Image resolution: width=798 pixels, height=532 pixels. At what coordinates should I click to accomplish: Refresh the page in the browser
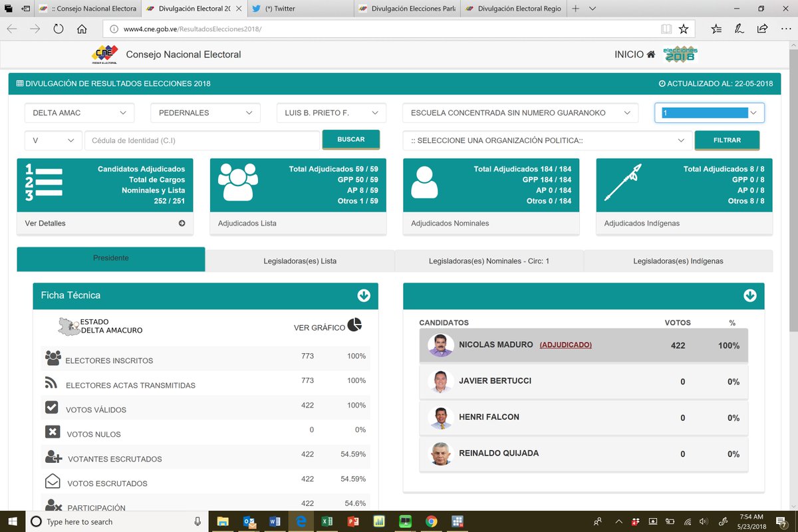click(x=58, y=29)
